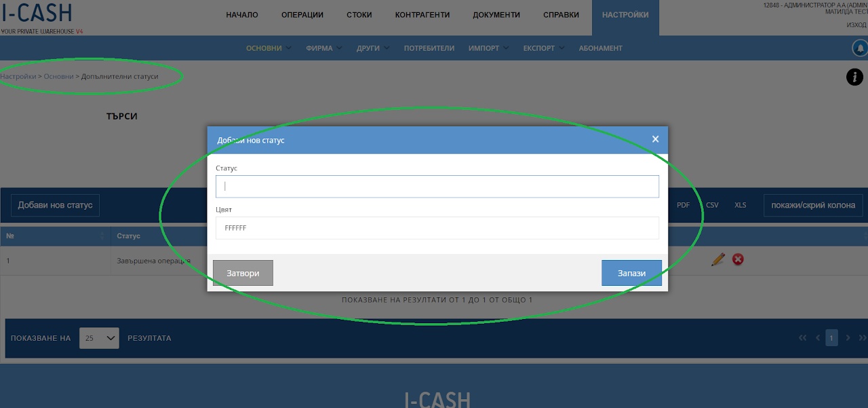868x408 pixels.
Task: Expand the ФИРМА submenu
Action: click(x=324, y=48)
